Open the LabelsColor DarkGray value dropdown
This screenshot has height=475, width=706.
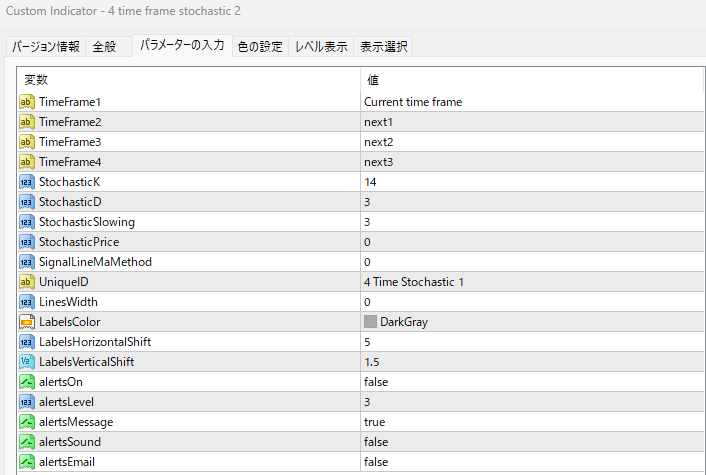(x=530, y=322)
